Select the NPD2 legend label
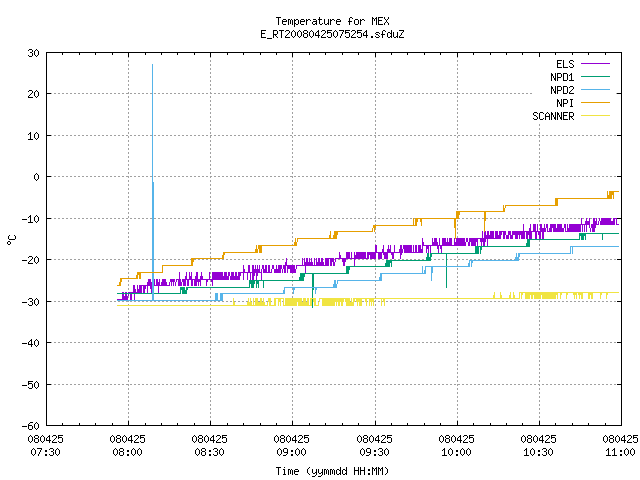Screen dimensions: 640x480 tap(562, 90)
